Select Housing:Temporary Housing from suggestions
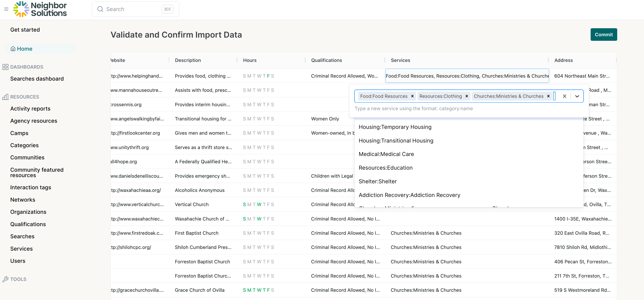This screenshot has width=644, height=300. pos(395,127)
